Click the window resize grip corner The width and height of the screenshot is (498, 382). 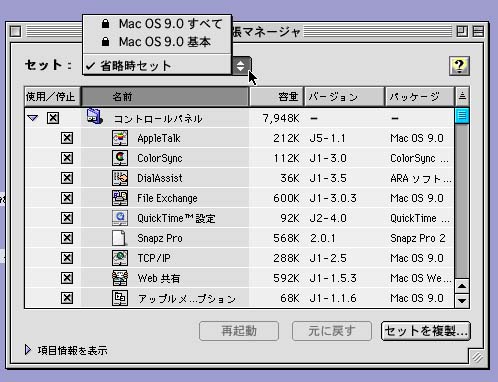477,357
